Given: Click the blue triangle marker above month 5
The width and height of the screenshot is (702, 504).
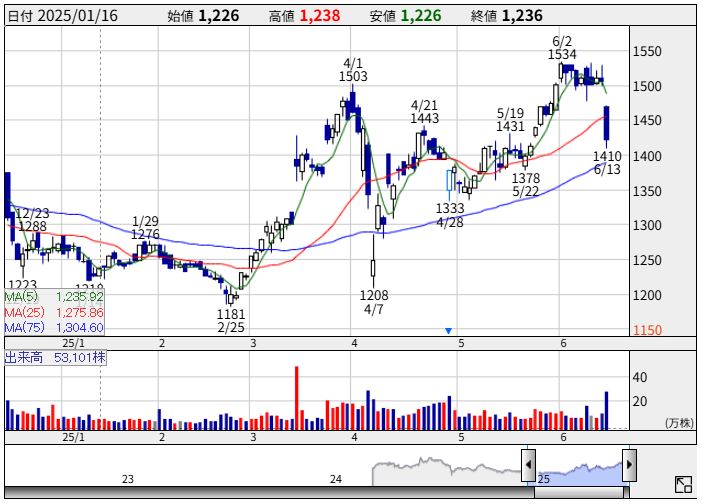Looking at the screenshot, I should [448, 331].
